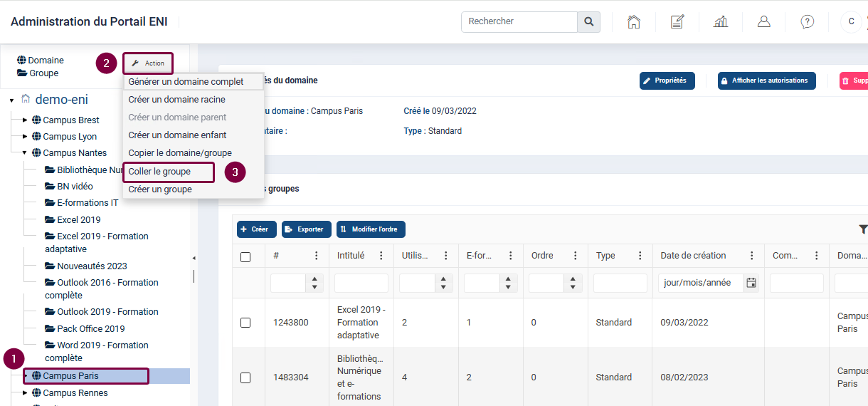Expand the Campus Lyon tree node
Image resolution: width=868 pixels, height=406 pixels.
point(26,136)
